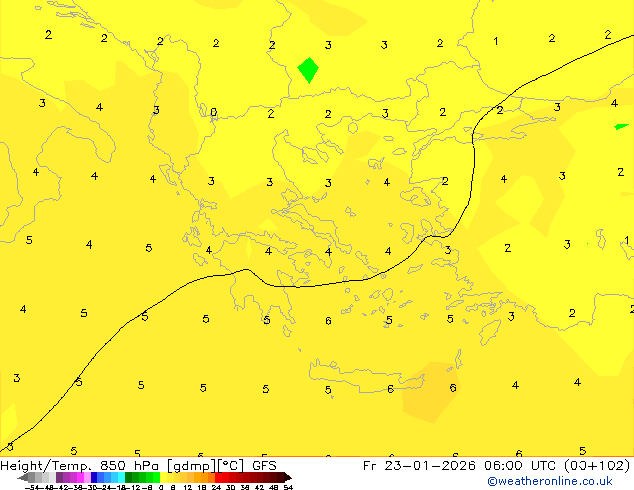The width and height of the screenshot is (634, 490).
Task: Select the "0" temperature value on the map
Action: tap(213, 112)
